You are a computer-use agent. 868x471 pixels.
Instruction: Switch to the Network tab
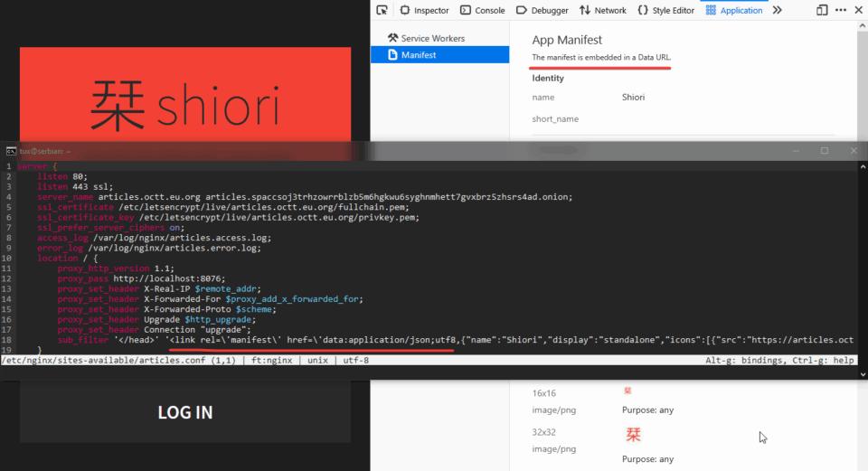point(603,10)
